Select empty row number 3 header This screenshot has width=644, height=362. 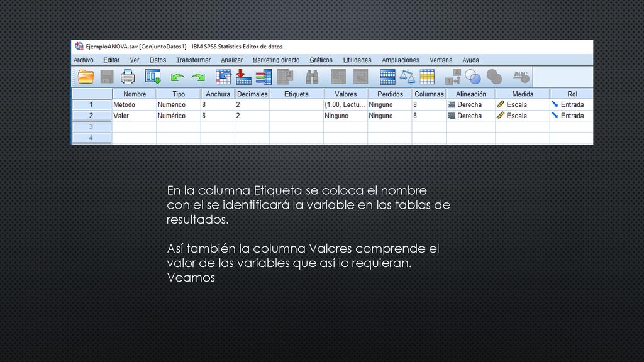[92, 127]
